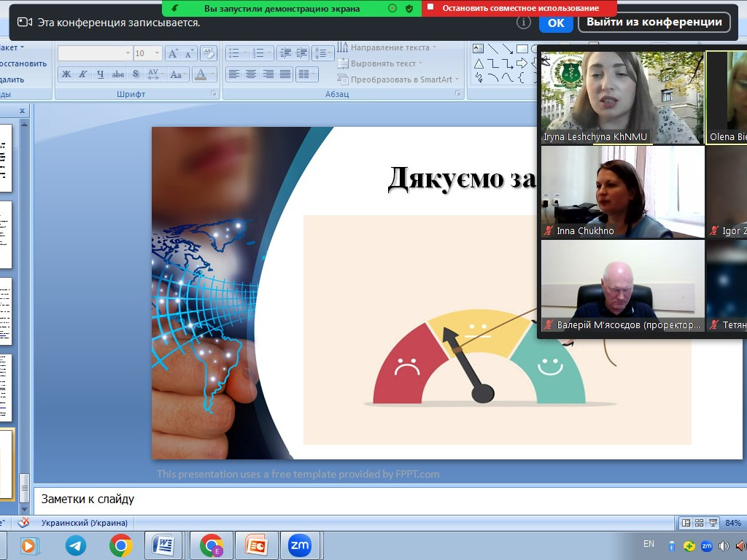Screen dimensions: 747x560
Task: Open Google Chrome from the taskbar
Action: tap(120, 545)
